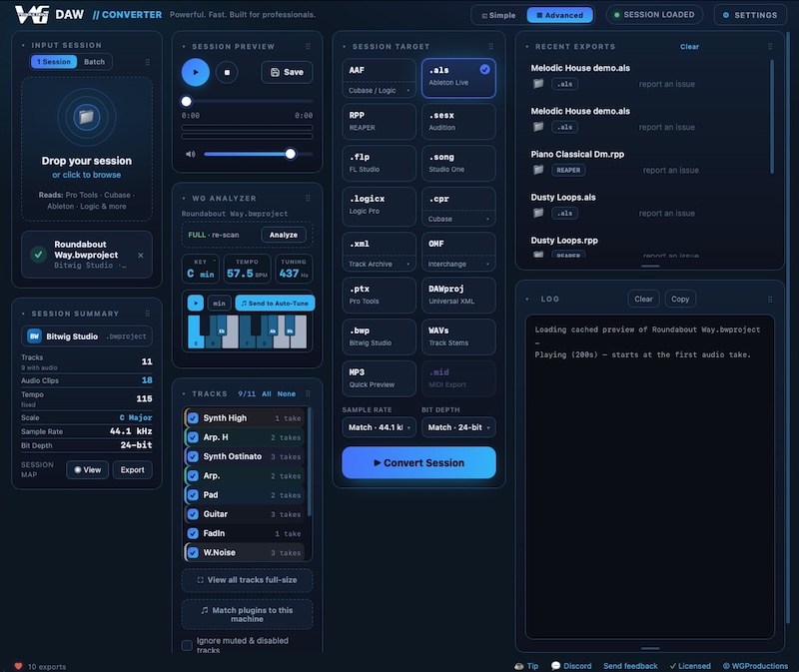
Task: Click the Analyze button
Action: (284, 235)
